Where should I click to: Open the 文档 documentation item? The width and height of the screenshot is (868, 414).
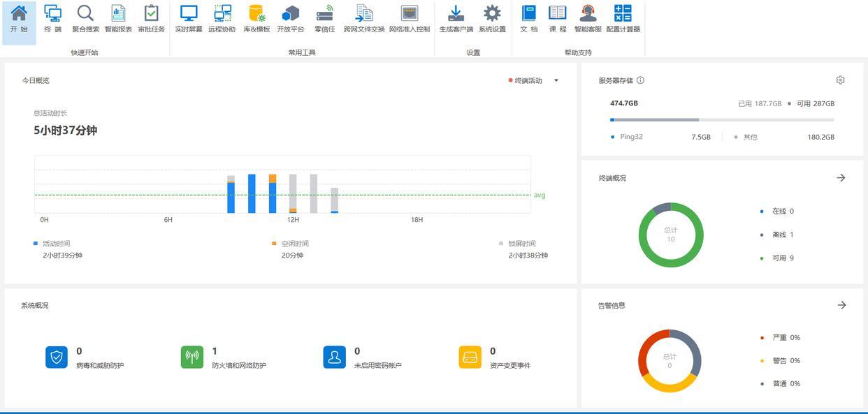point(529,19)
